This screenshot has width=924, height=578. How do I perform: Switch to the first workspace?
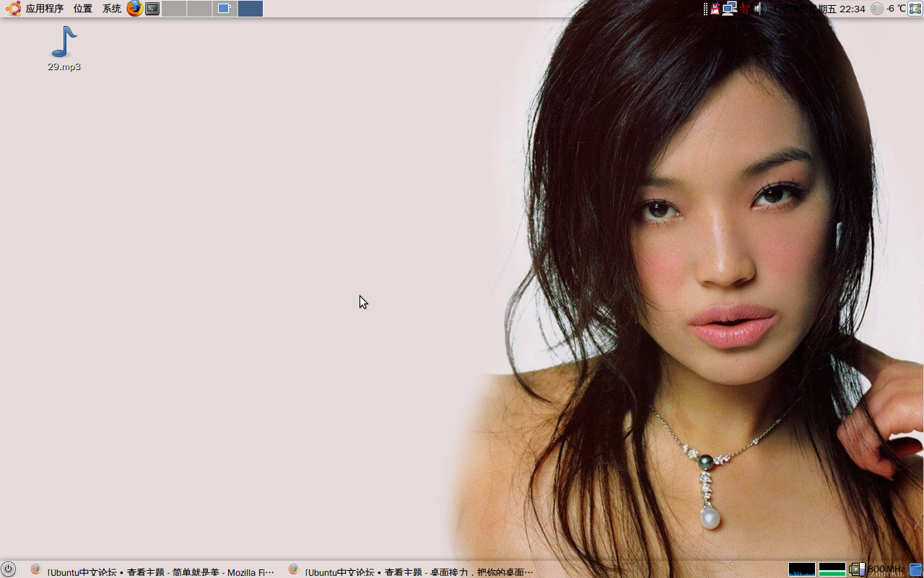click(174, 9)
